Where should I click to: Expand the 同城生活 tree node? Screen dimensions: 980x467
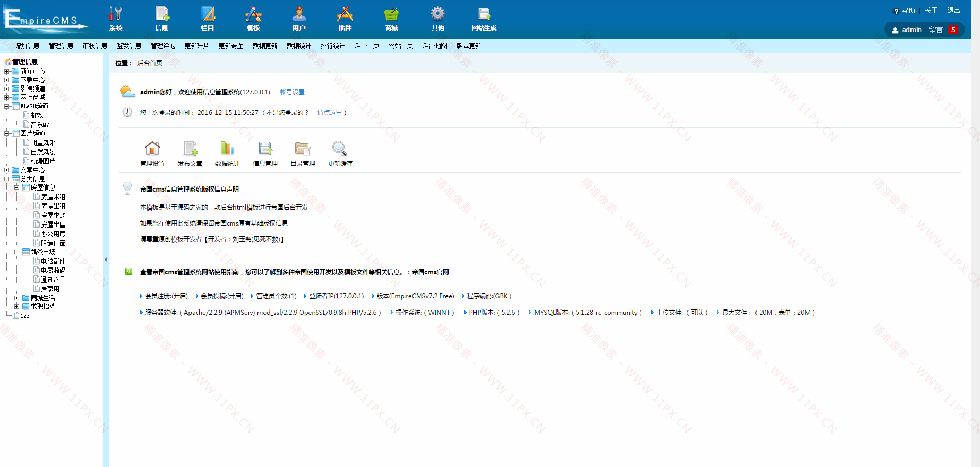(16, 298)
